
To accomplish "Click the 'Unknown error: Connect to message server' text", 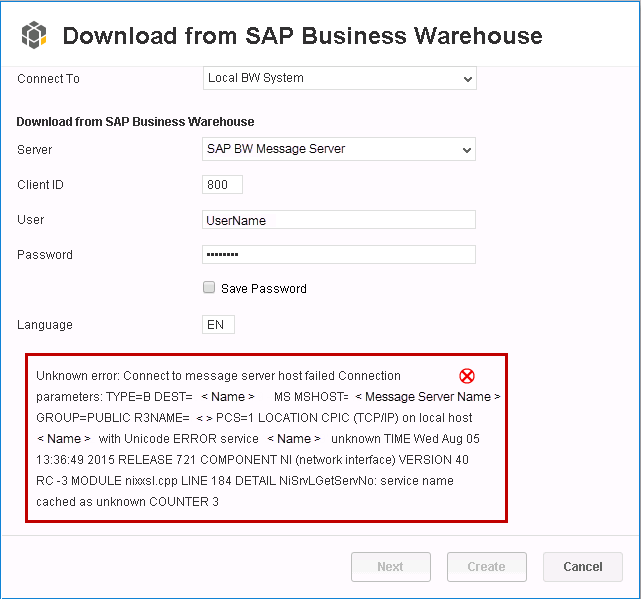I will [155, 376].
